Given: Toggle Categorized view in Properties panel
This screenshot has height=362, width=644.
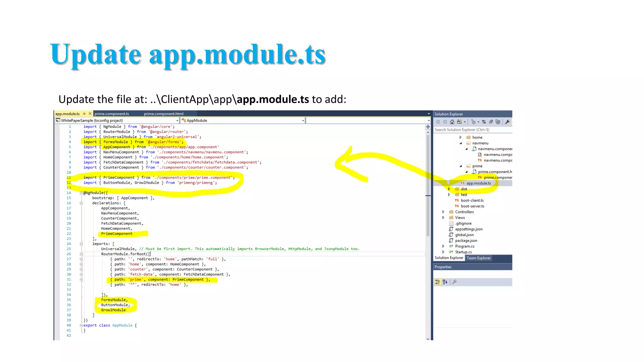Looking at the screenshot, I should (437, 282).
